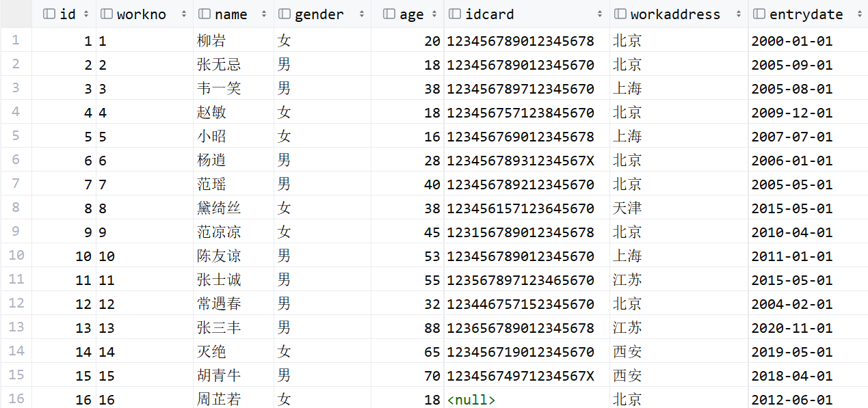
Task: Click the name cell 胡青牛
Action: [219, 376]
